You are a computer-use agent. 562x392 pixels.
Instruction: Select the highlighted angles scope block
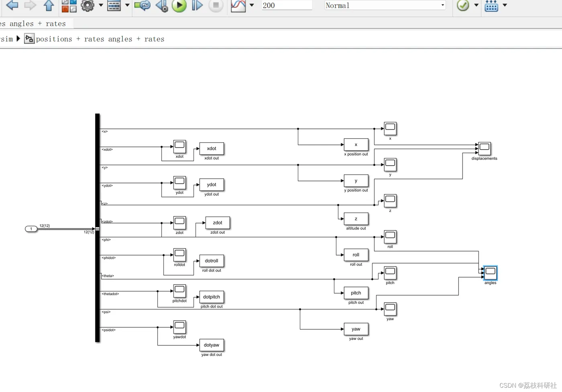pyautogui.click(x=491, y=273)
